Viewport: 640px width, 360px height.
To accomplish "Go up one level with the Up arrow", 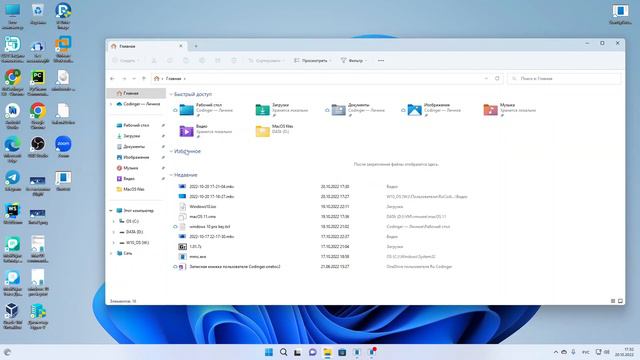I will (144, 78).
